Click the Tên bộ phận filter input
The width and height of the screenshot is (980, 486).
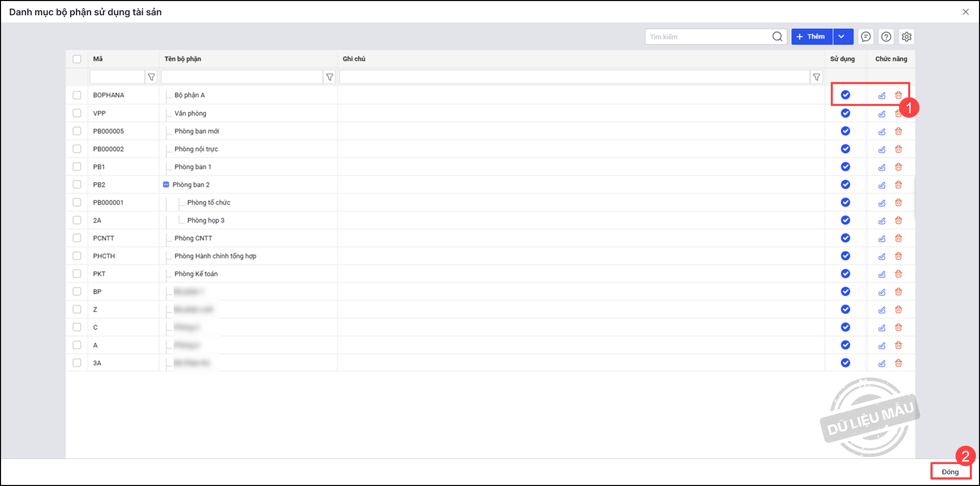pyautogui.click(x=242, y=77)
